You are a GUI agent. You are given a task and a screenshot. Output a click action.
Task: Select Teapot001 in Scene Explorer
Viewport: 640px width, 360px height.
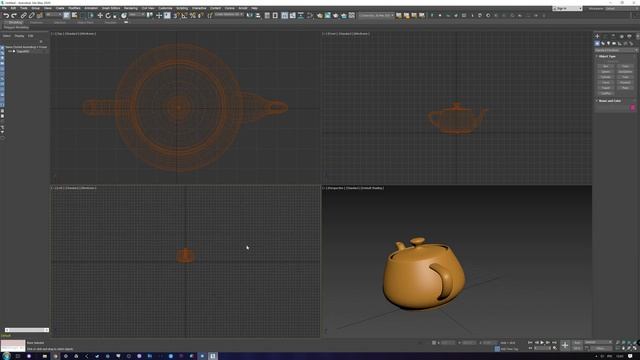pyautogui.click(x=23, y=51)
